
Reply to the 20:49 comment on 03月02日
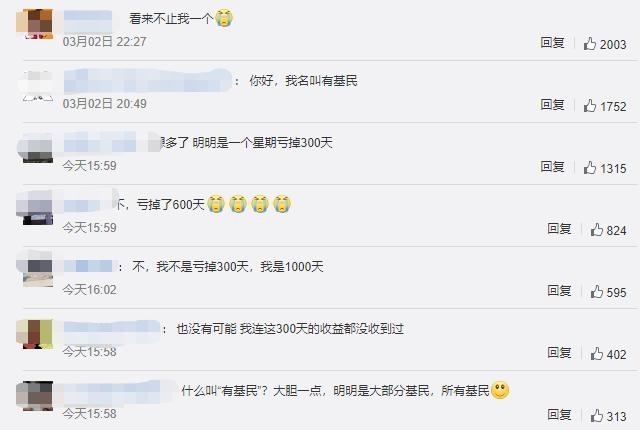[x=552, y=105]
